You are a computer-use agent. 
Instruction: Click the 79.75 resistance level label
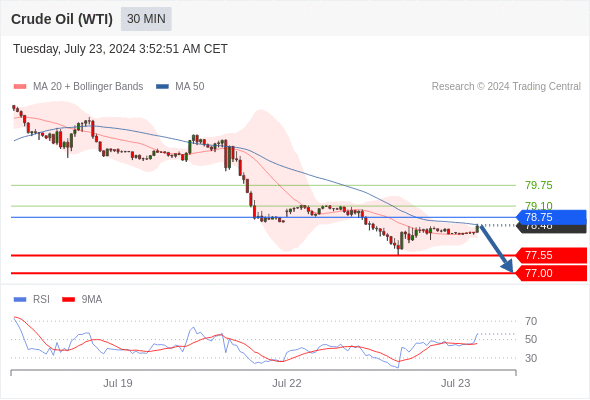point(539,185)
